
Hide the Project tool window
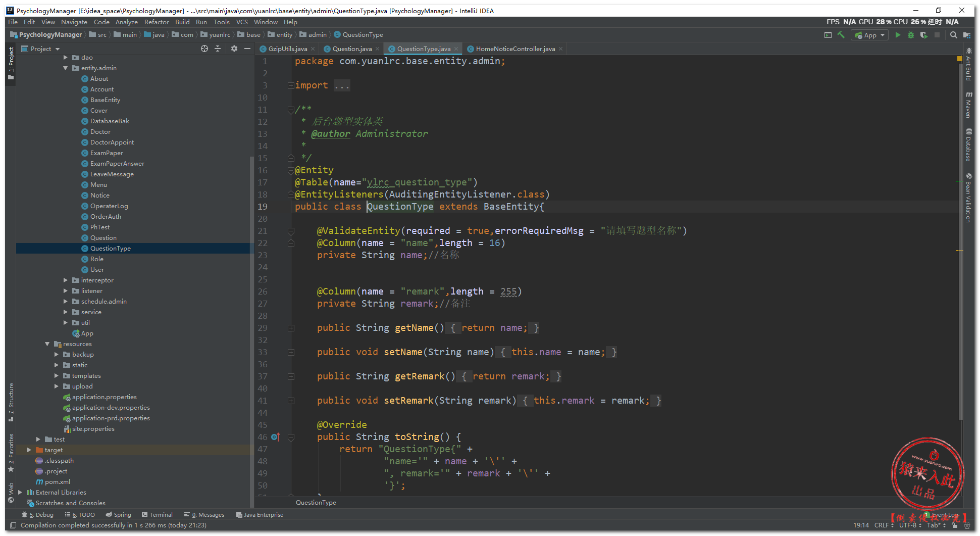pos(247,48)
